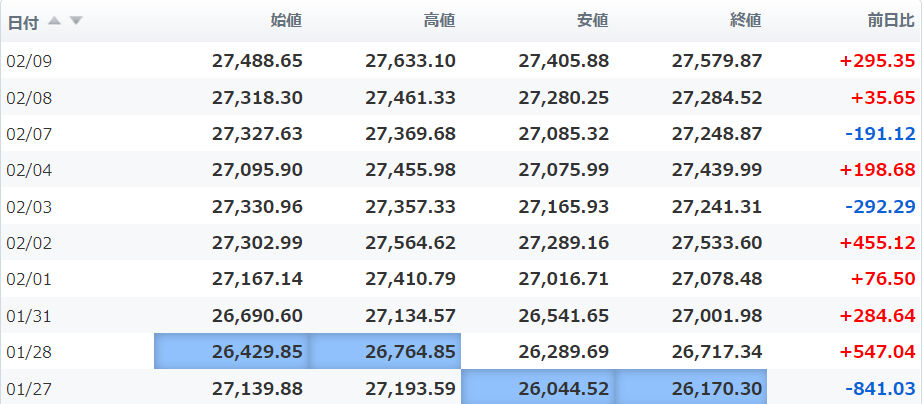Click closing value 27,001.98
The height and width of the screenshot is (404, 923).
click(716, 315)
